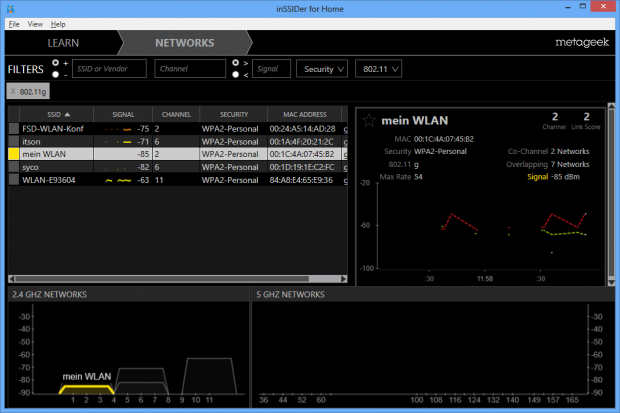
Task: Select the plus radio button in filters
Action: [55, 62]
